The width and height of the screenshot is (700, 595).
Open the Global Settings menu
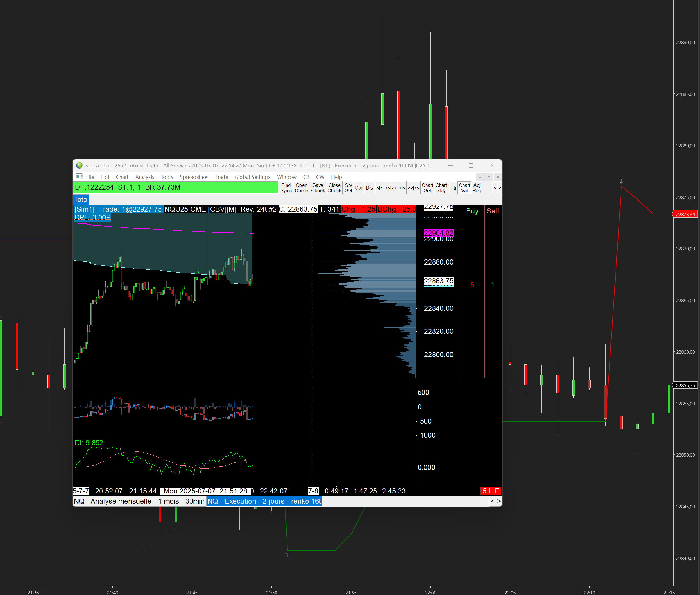tap(252, 177)
